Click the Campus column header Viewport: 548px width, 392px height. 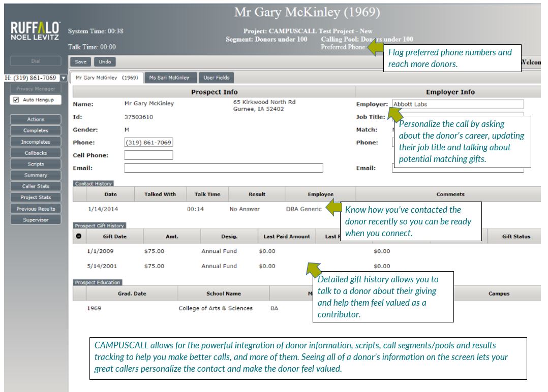tap(499, 293)
